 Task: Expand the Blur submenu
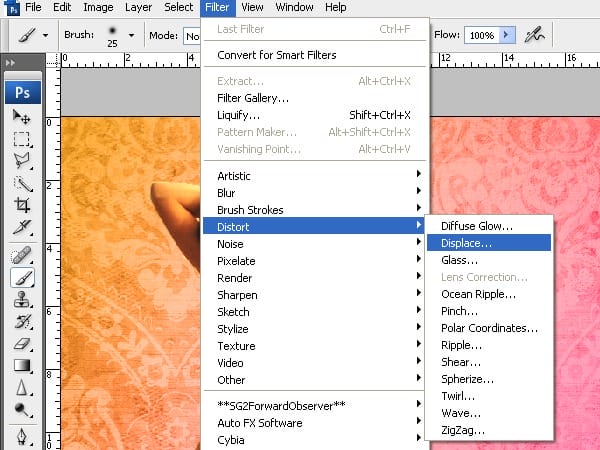(x=315, y=193)
